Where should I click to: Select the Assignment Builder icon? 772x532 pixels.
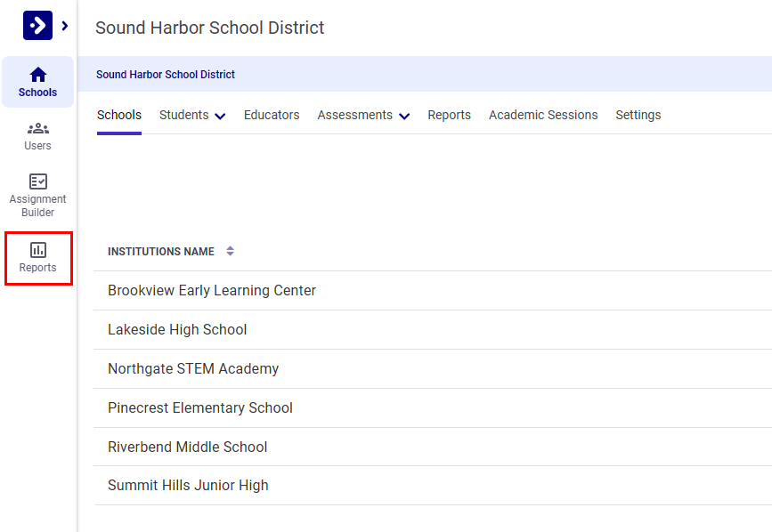click(x=37, y=192)
